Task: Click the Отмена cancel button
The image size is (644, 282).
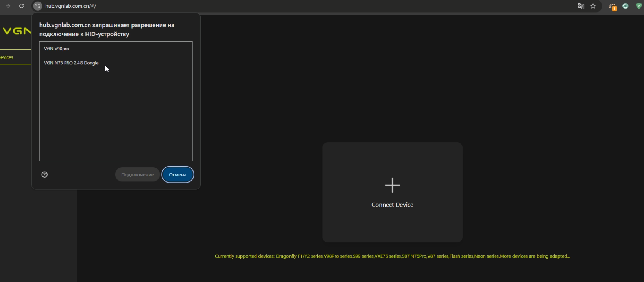Action: [x=178, y=175]
